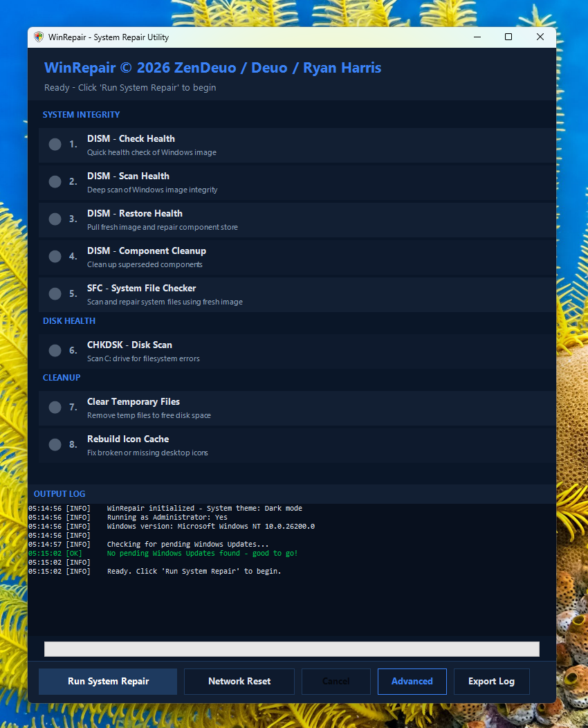
Task: Click 'Pull fresh image and repair component store'
Action: coord(163,227)
